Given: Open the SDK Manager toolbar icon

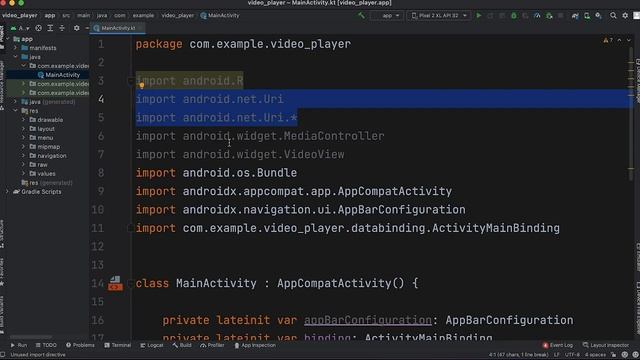Looking at the screenshot, I should (x=598, y=16).
